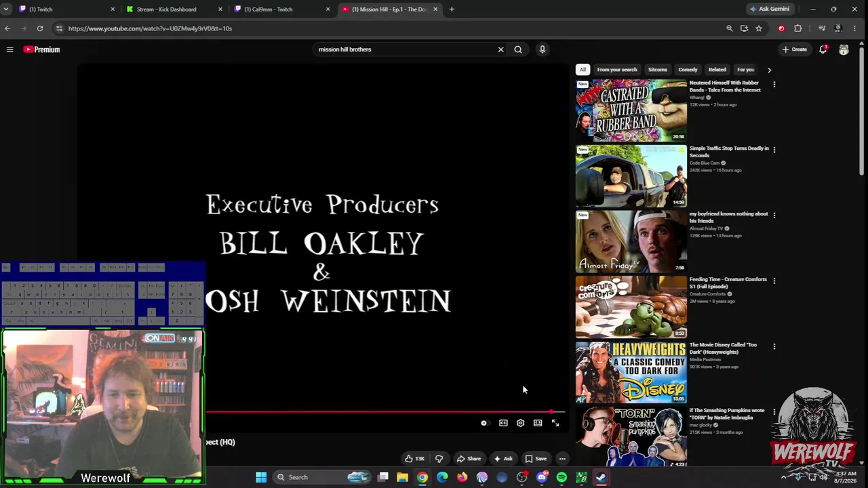The width and height of the screenshot is (868, 488).
Task: Switch to theater mode
Action: pyautogui.click(x=538, y=423)
